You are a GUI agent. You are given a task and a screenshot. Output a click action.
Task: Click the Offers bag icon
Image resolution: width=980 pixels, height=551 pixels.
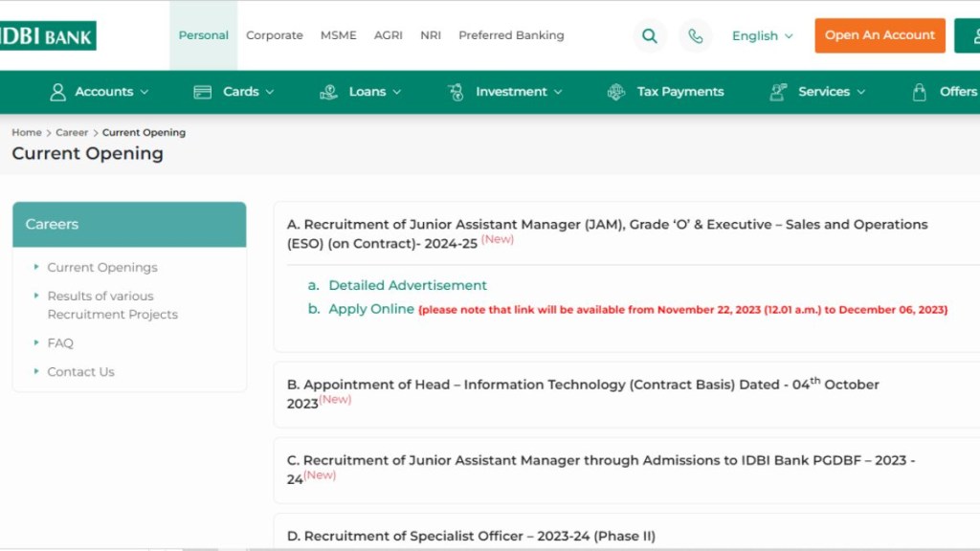(920, 92)
